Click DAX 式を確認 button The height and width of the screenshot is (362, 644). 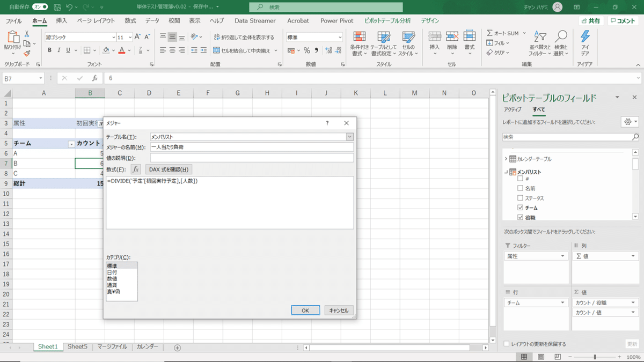(x=168, y=169)
